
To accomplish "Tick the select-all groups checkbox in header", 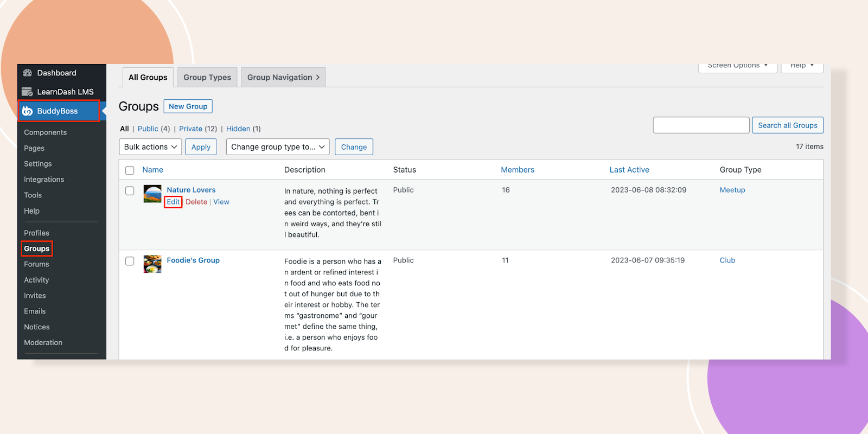I will click(130, 170).
